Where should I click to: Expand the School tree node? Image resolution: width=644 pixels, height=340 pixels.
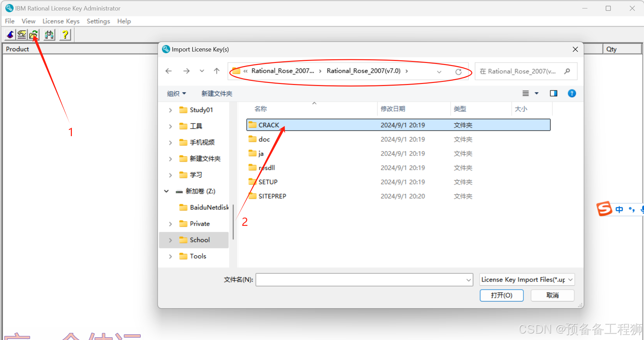coord(170,240)
